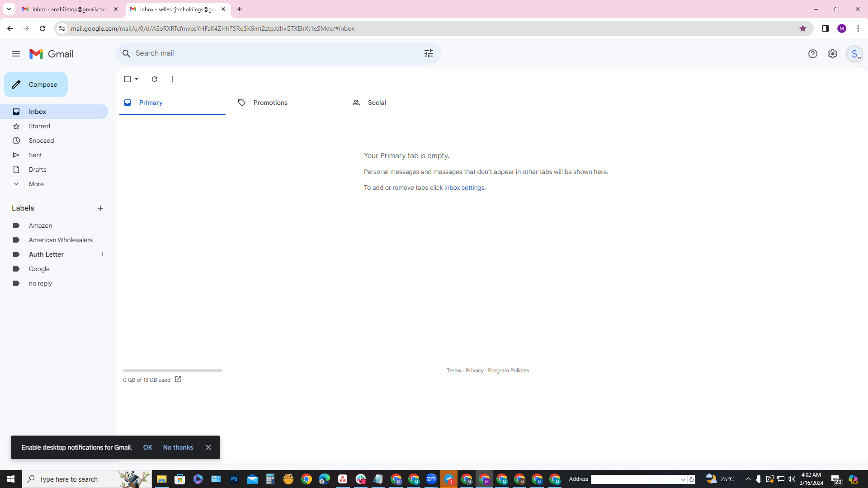Open the tab search dropdown arrow
This screenshot has height=488, width=868.
pyautogui.click(x=9, y=9)
